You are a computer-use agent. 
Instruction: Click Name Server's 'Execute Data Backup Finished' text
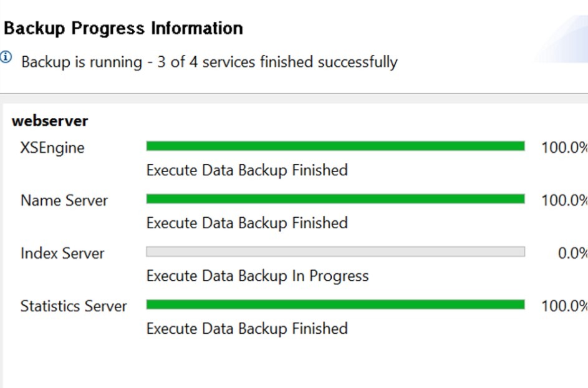tap(247, 223)
